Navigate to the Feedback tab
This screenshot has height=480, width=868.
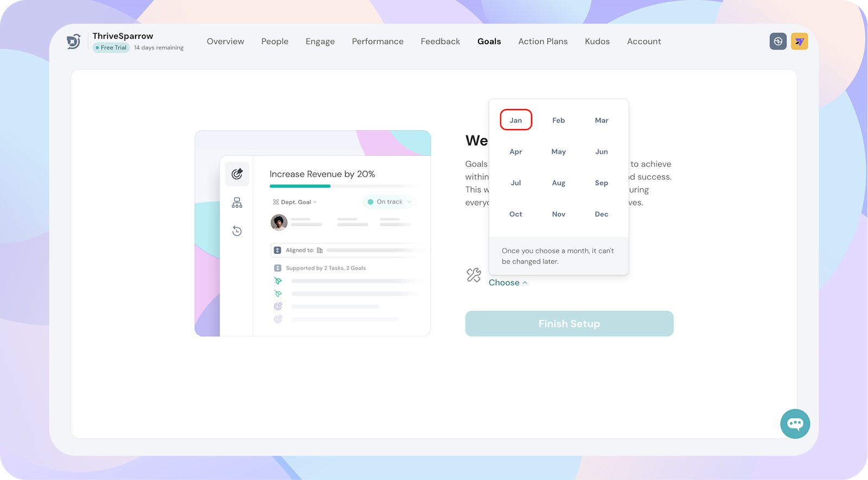click(x=440, y=41)
